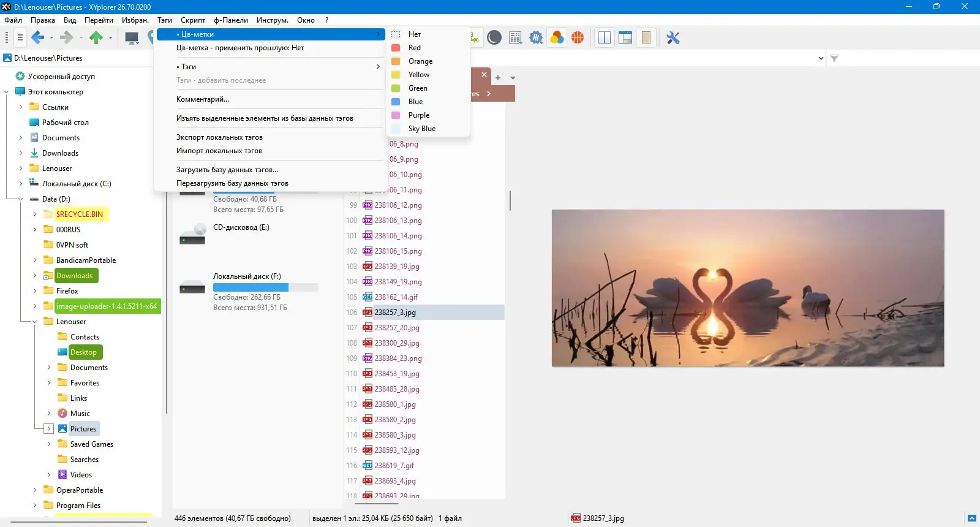The image size is (980, 527).
Task: Click the orange ball toolbar icon
Action: tap(578, 38)
